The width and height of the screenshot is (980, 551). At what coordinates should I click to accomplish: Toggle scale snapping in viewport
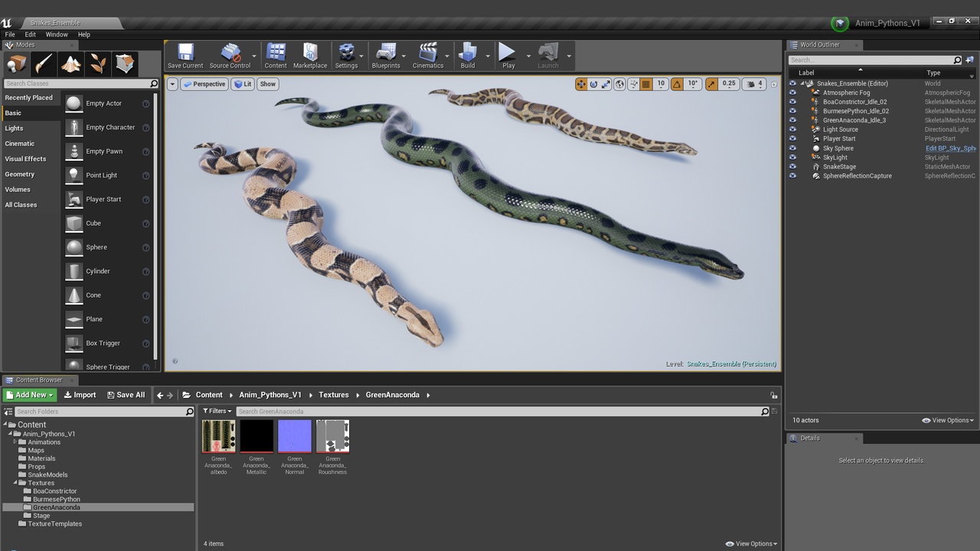tap(712, 84)
